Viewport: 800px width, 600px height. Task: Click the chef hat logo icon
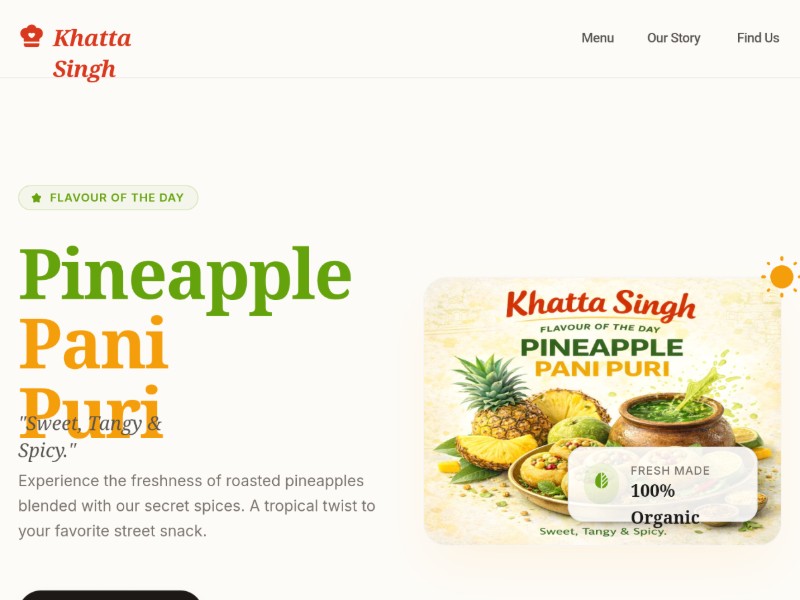coord(31,36)
